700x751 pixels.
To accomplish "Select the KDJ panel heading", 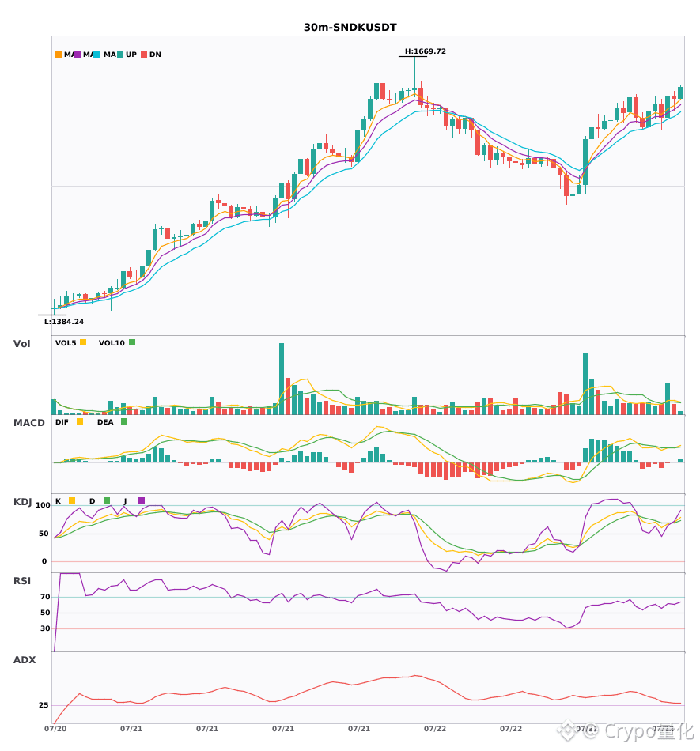I will click(x=22, y=502).
